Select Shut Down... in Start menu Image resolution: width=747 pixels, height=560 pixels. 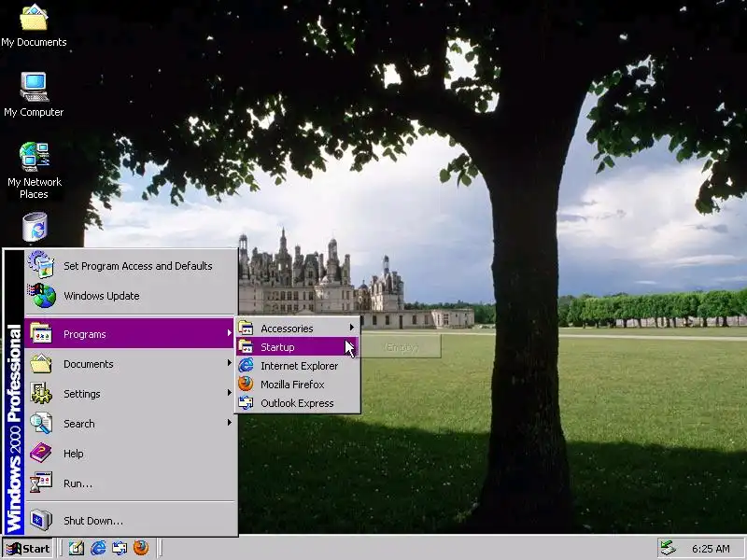[x=131, y=521]
